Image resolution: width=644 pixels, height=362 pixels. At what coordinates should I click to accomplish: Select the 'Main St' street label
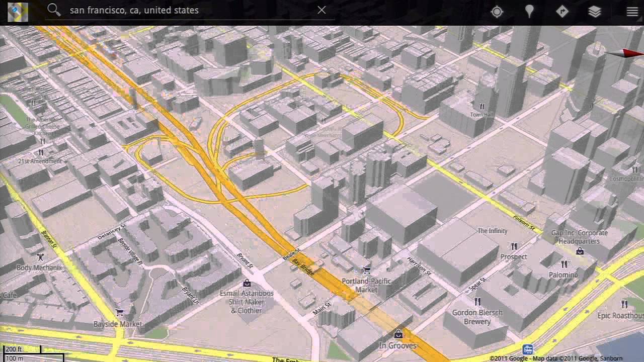click(x=322, y=308)
